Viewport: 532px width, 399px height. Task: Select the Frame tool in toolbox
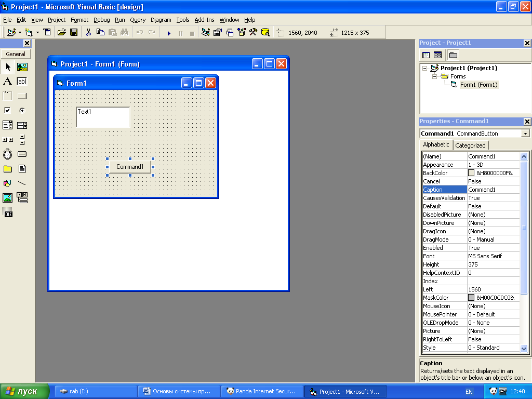[7, 96]
